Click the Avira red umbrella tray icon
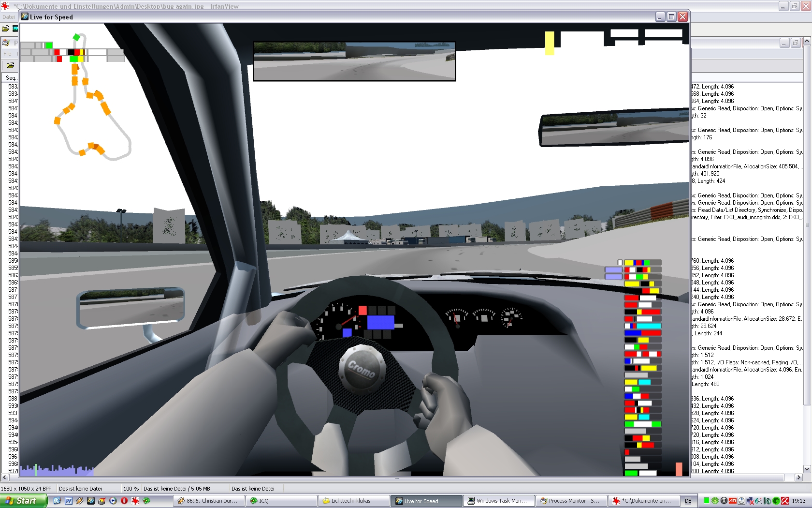Image resolution: width=812 pixels, height=508 pixels. tap(785, 501)
